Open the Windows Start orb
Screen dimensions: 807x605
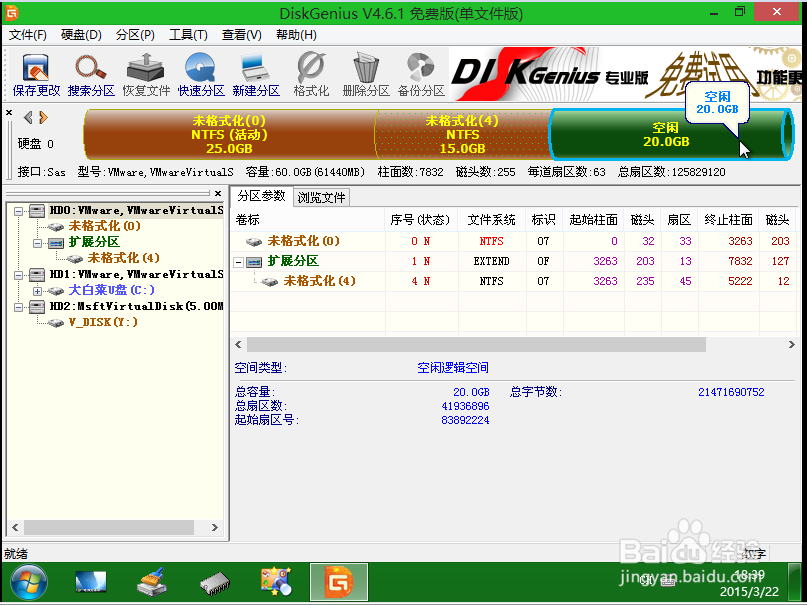coord(28,582)
